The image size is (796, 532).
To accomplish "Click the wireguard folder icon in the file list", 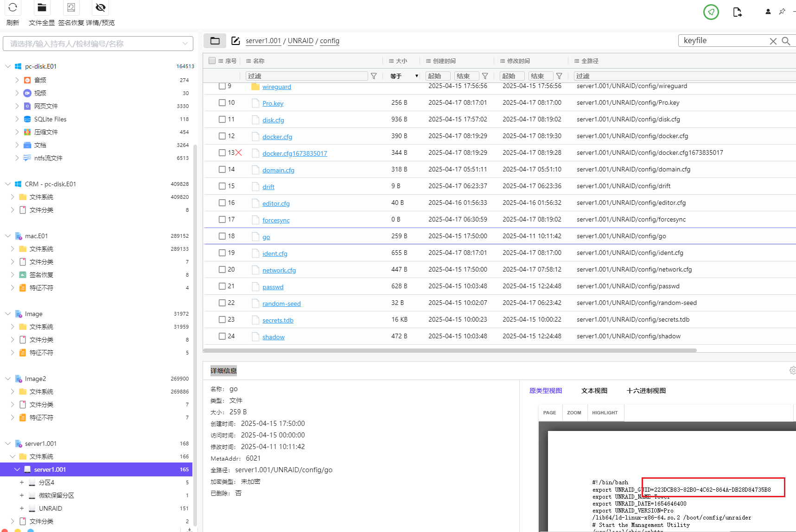I will click(x=255, y=87).
